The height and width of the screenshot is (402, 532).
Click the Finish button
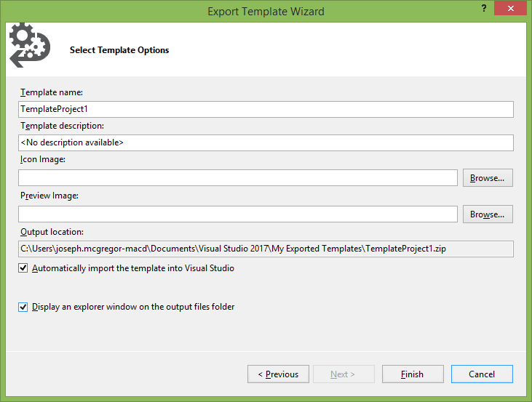tap(413, 374)
